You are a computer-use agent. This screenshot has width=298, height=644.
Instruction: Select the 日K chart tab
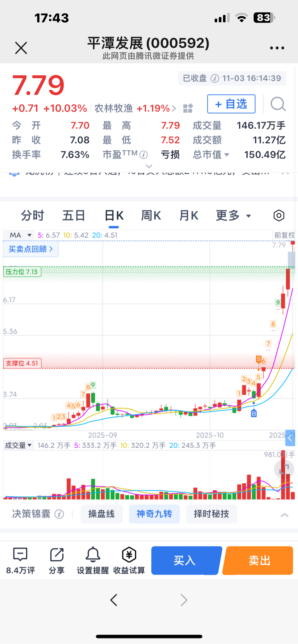pos(114,215)
